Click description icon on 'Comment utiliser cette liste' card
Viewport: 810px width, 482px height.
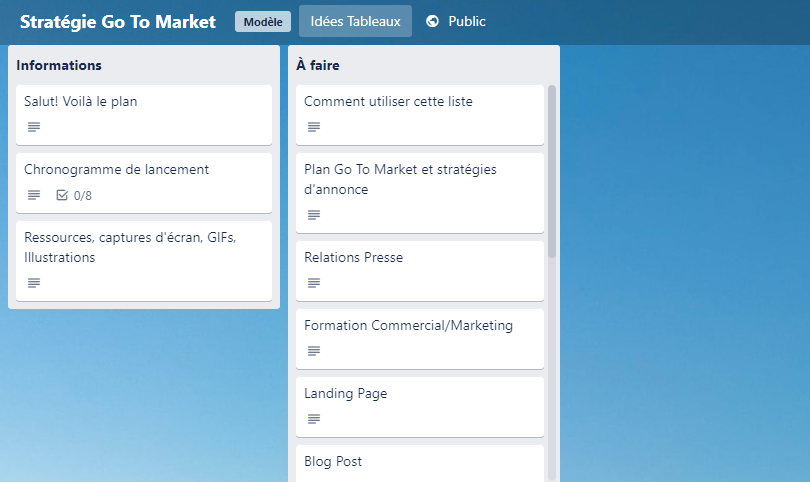(314, 127)
